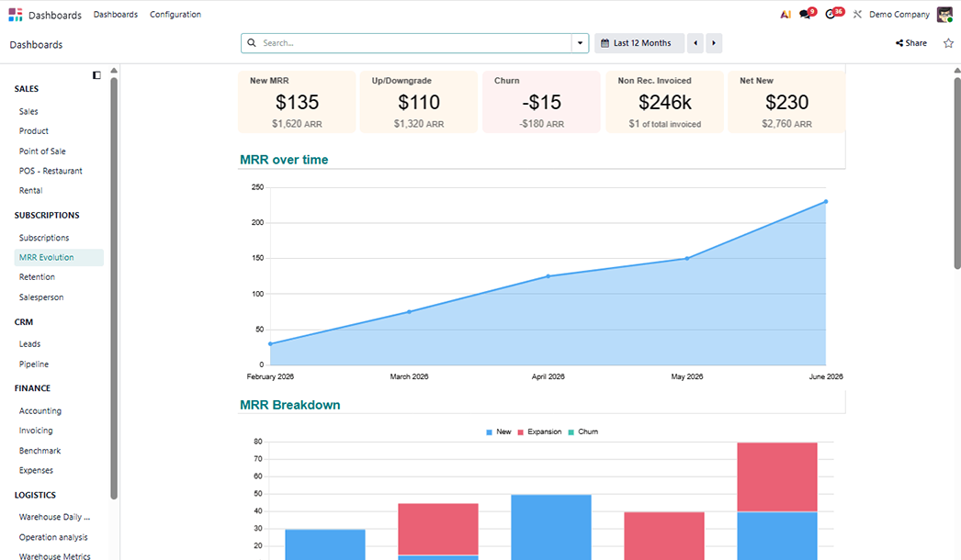This screenshot has height=560, width=961.
Task: Open the Demo Company switcher
Action: coord(899,14)
